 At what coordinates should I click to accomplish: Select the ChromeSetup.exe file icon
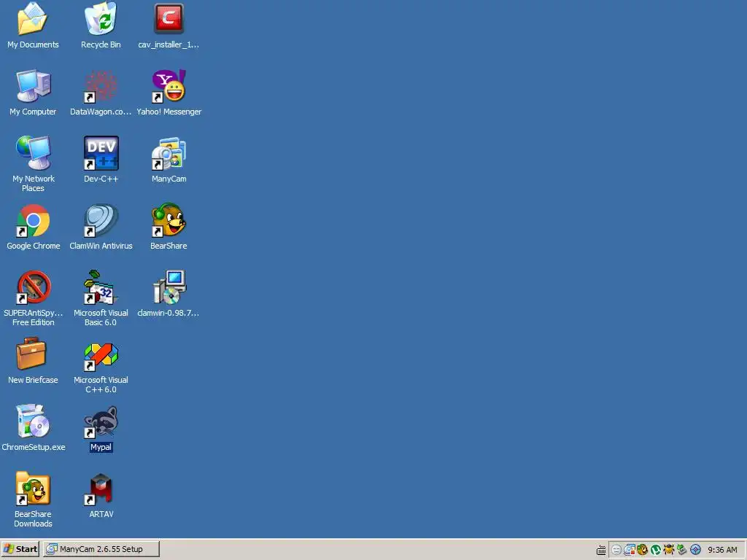coord(33,421)
